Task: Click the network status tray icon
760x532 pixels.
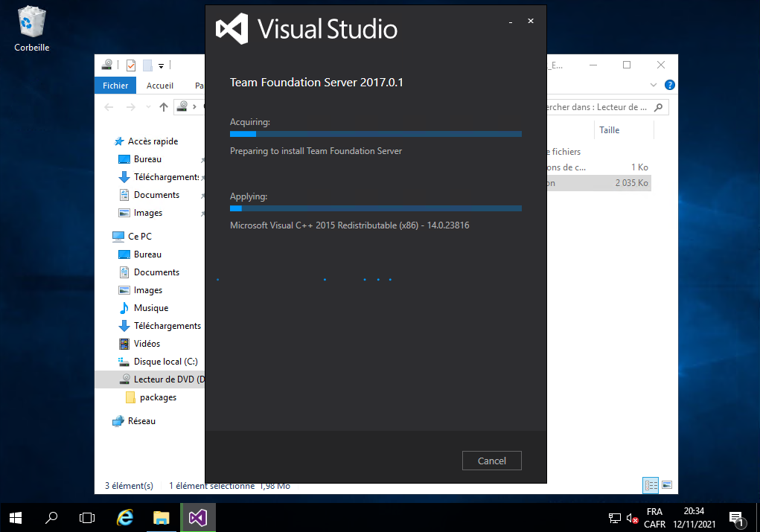Action: pyautogui.click(x=615, y=518)
